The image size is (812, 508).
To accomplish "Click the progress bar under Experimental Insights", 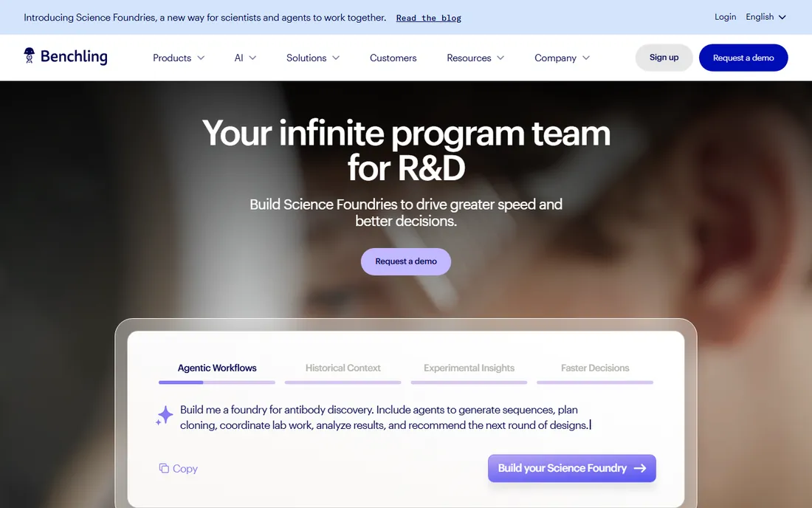I will point(469,382).
